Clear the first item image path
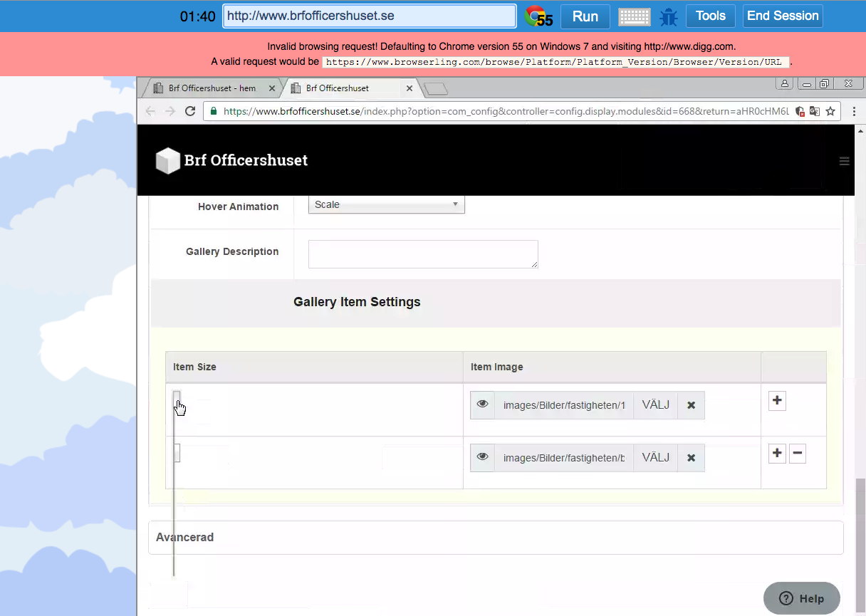Viewport: 866px width, 616px height. coord(690,405)
